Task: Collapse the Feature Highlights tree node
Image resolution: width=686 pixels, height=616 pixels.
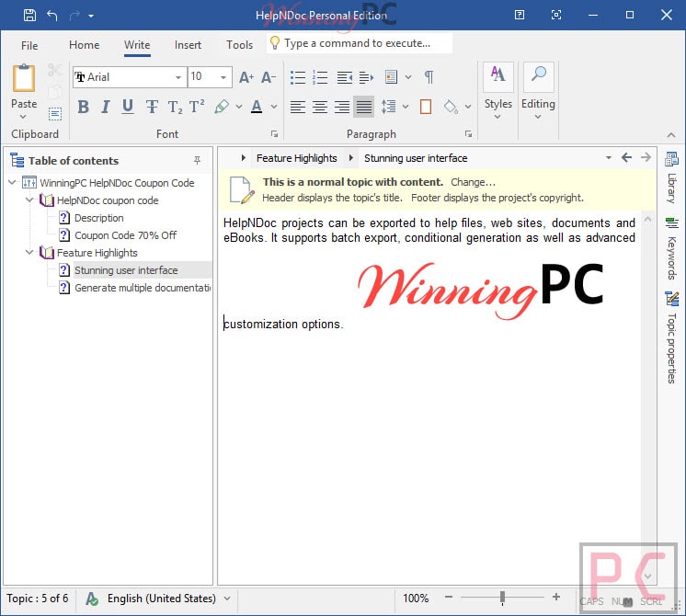Action: [29, 253]
